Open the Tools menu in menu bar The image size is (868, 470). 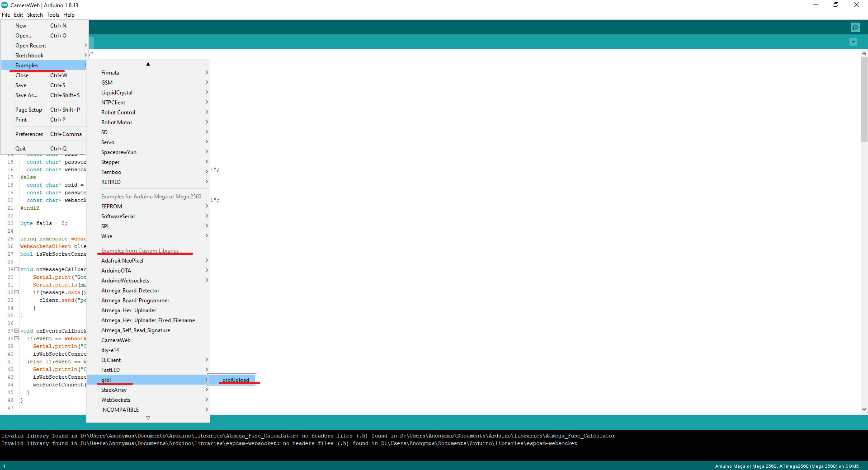tap(52, 15)
